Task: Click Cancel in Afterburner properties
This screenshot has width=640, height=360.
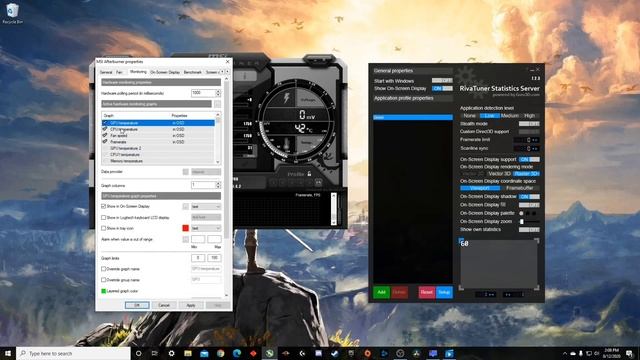Action: [164, 305]
